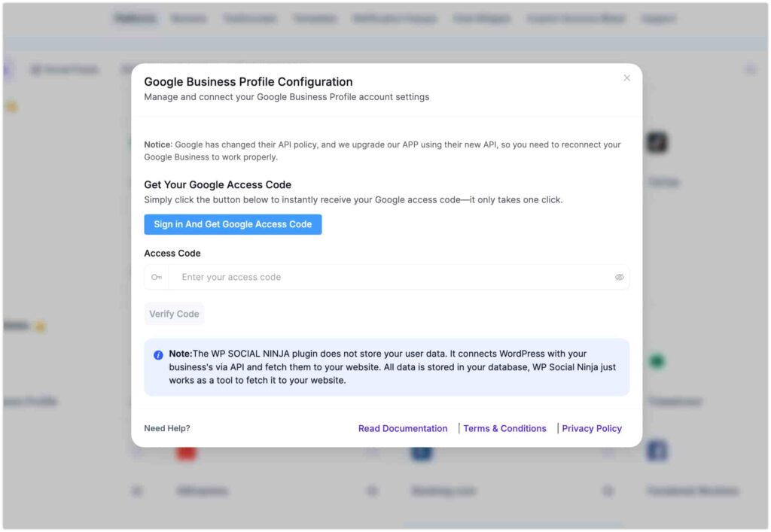Open the last item in the top navigation bar
Screen dimensions: 771x532
(658, 17)
